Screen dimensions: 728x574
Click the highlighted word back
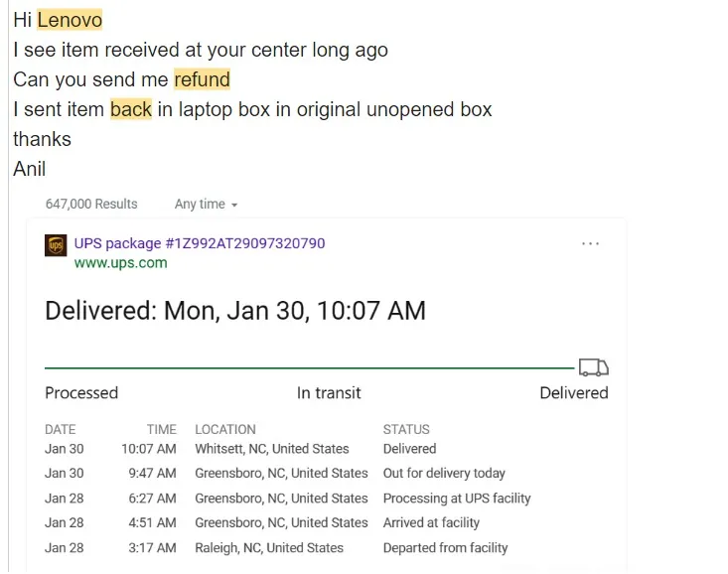coord(131,109)
